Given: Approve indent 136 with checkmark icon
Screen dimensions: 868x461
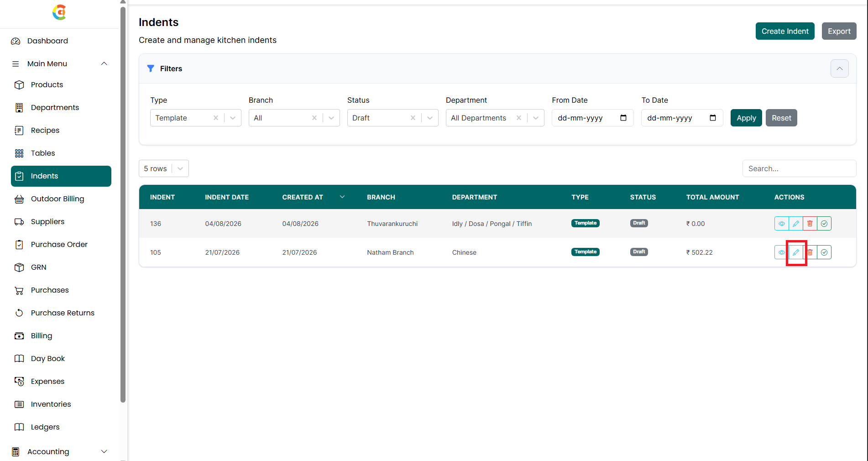Looking at the screenshot, I should 824,224.
